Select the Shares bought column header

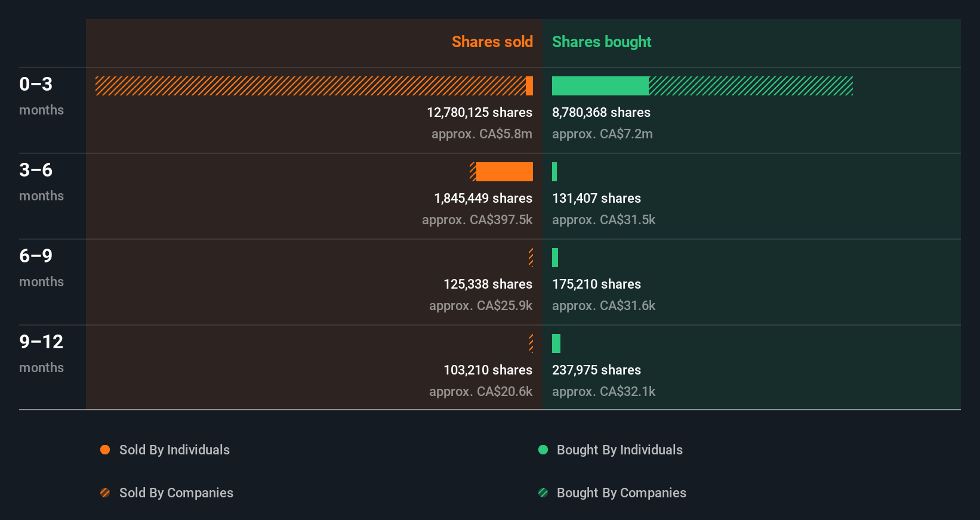point(602,42)
